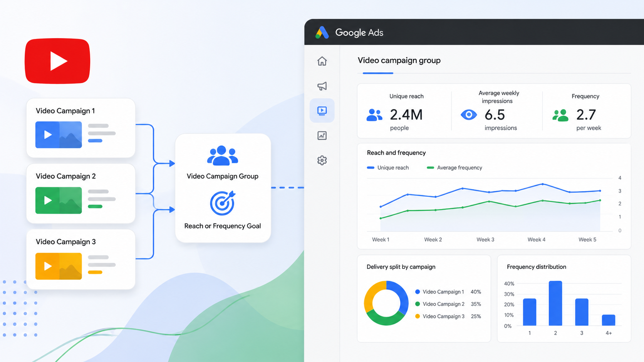Click the Week 1 axis label
The height and width of the screenshot is (362, 644).
click(381, 240)
